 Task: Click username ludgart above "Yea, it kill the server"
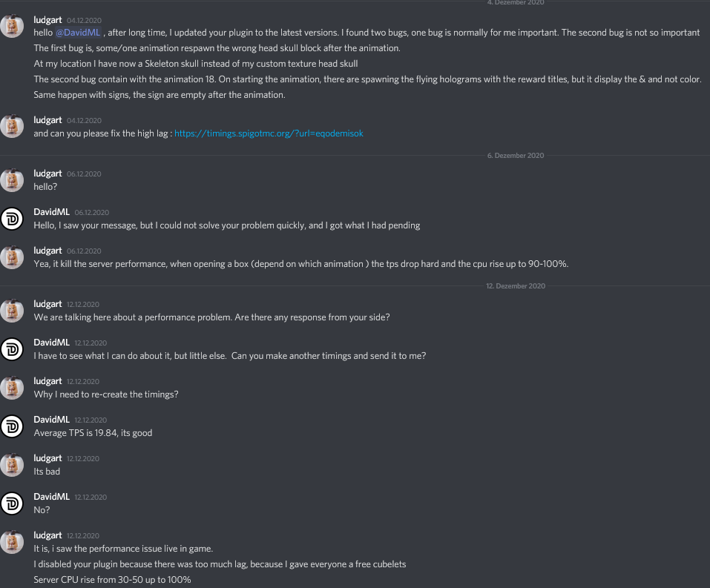(x=48, y=251)
